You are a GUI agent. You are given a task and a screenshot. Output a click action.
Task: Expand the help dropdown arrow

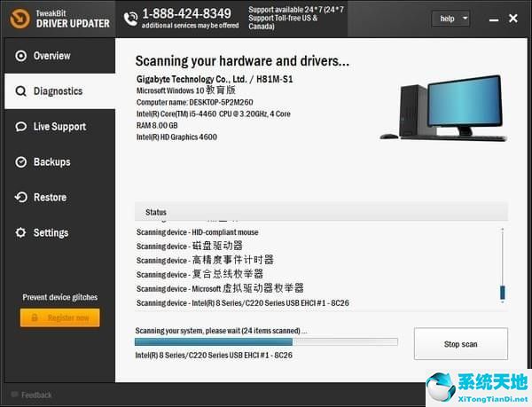point(465,19)
